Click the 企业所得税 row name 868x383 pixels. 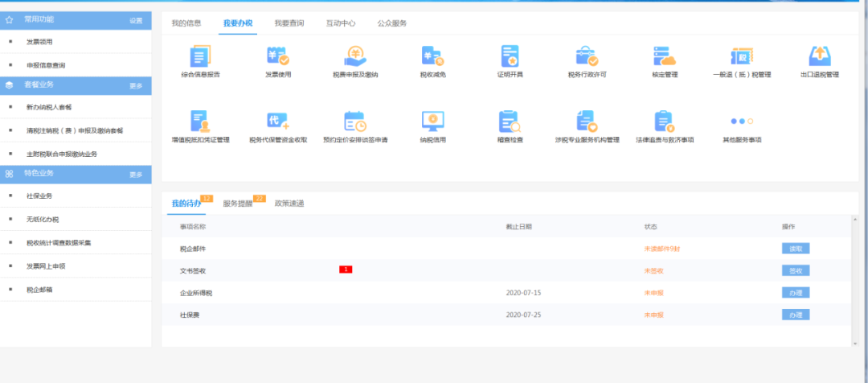tap(196, 293)
